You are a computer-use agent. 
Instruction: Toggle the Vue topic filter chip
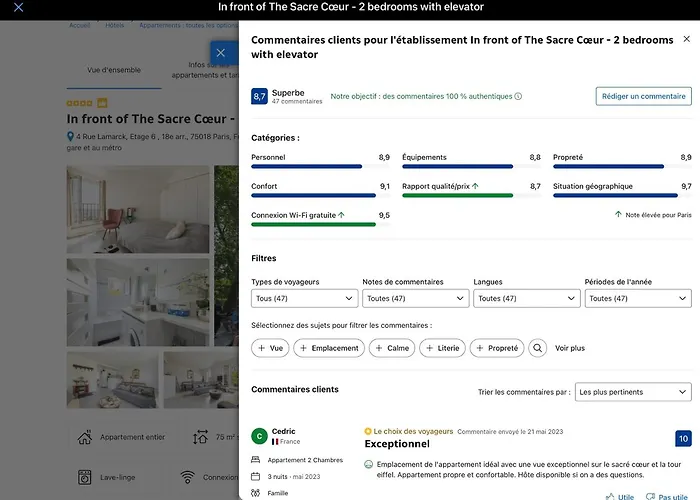click(270, 348)
